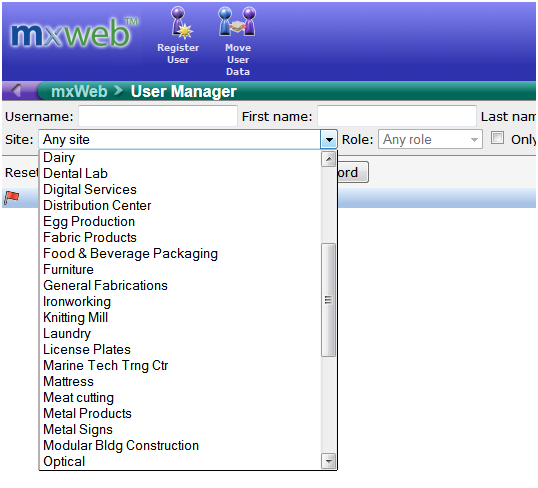This screenshot has height=488, width=538.
Task: Click the back arrow in breadcrumb bar
Action: pos(16,91)
